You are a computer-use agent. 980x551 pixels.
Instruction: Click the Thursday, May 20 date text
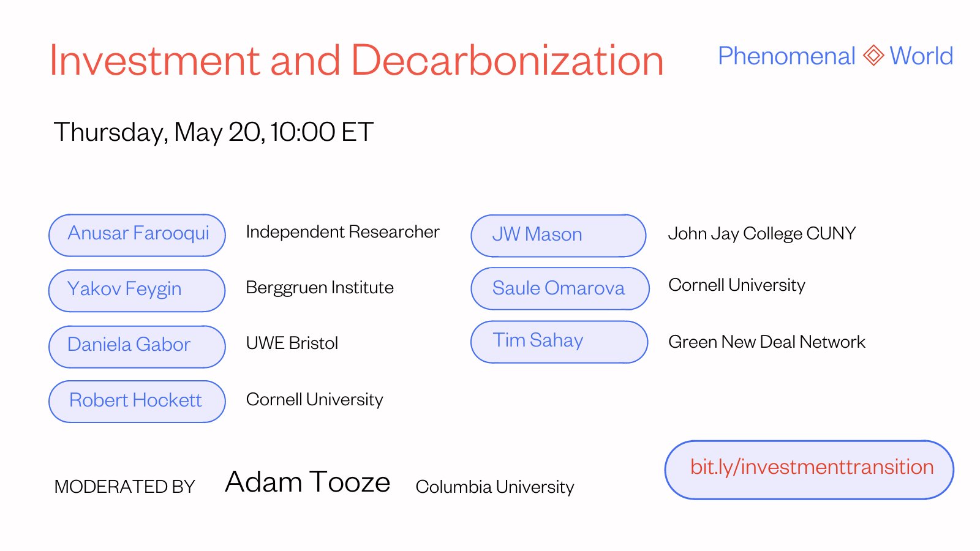pos(159,132)
